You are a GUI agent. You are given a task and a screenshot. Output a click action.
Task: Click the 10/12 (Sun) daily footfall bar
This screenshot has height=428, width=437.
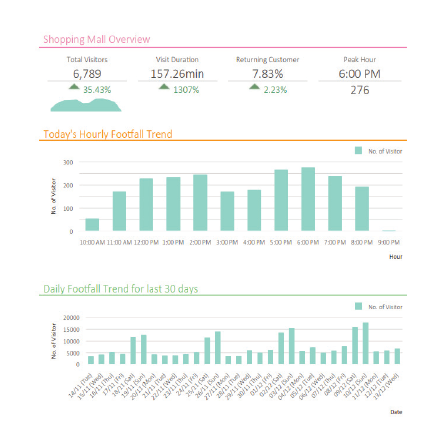coord(366,343)
